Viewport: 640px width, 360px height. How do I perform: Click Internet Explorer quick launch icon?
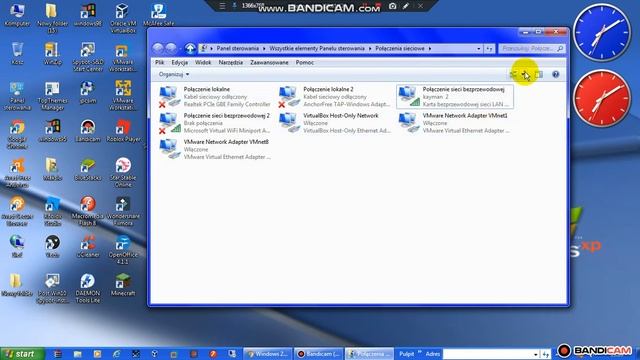click(116, 354)
